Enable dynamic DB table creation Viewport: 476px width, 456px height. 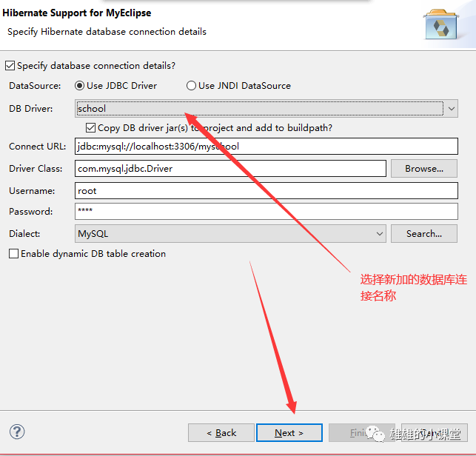coord(13,253)
